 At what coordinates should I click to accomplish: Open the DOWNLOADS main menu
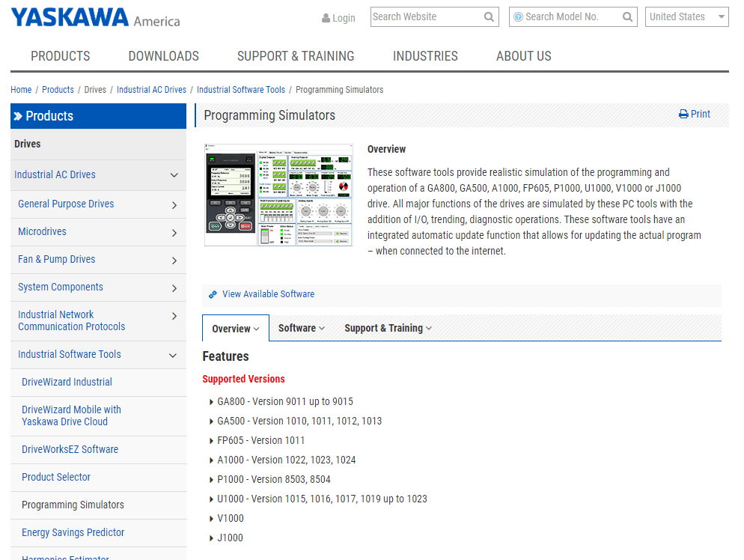pos(164,56)
